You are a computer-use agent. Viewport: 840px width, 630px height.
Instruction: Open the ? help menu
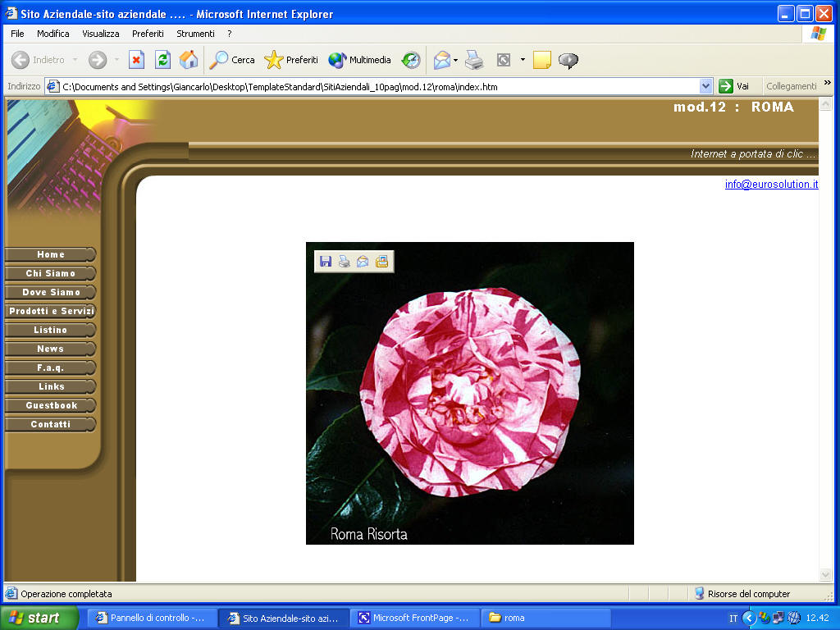(x=230, y=33)
